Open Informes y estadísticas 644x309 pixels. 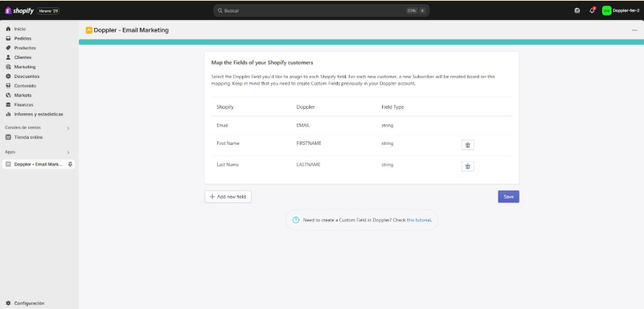[40, 114]
